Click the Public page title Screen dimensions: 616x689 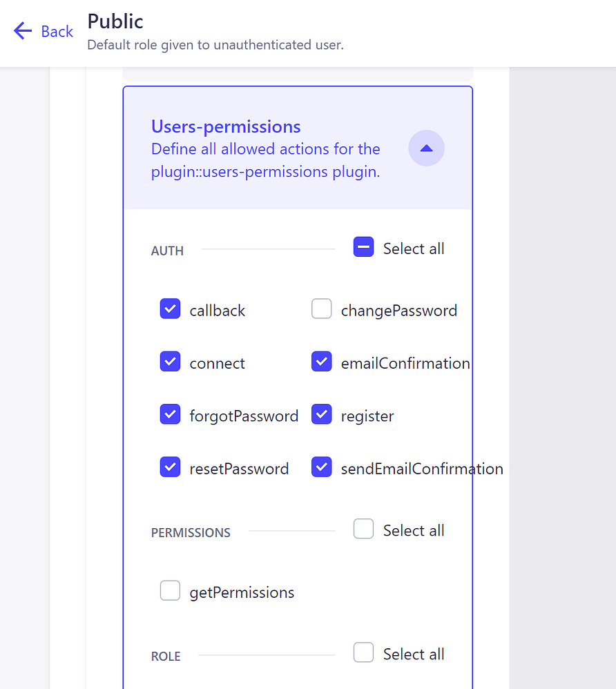115,21
